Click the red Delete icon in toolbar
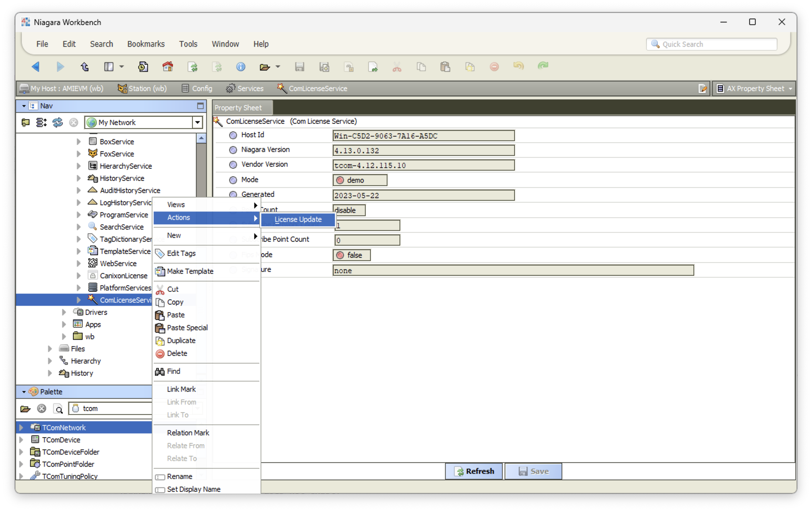The width and height of the screenshot is (812, 511). [494, 67]
